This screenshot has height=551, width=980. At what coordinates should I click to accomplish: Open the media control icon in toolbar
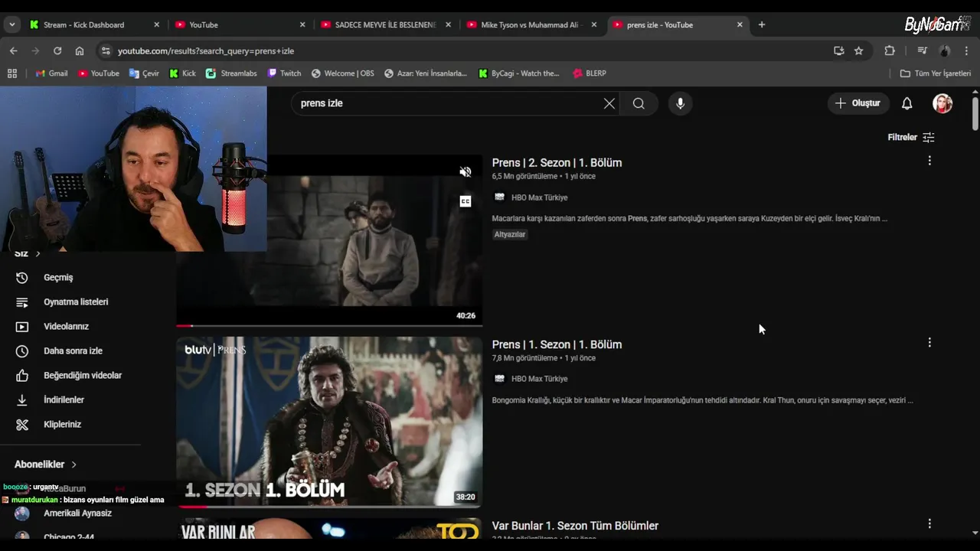[x=922, y=51]
